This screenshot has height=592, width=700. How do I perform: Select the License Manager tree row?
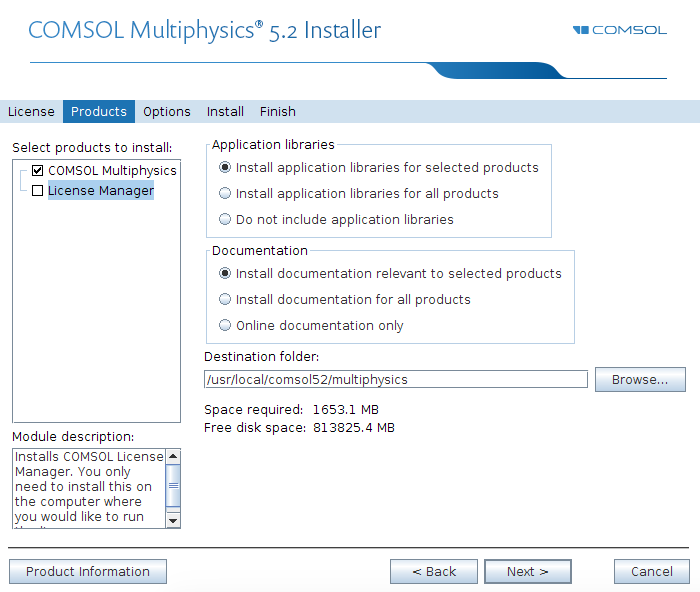(x=101, y=191)
